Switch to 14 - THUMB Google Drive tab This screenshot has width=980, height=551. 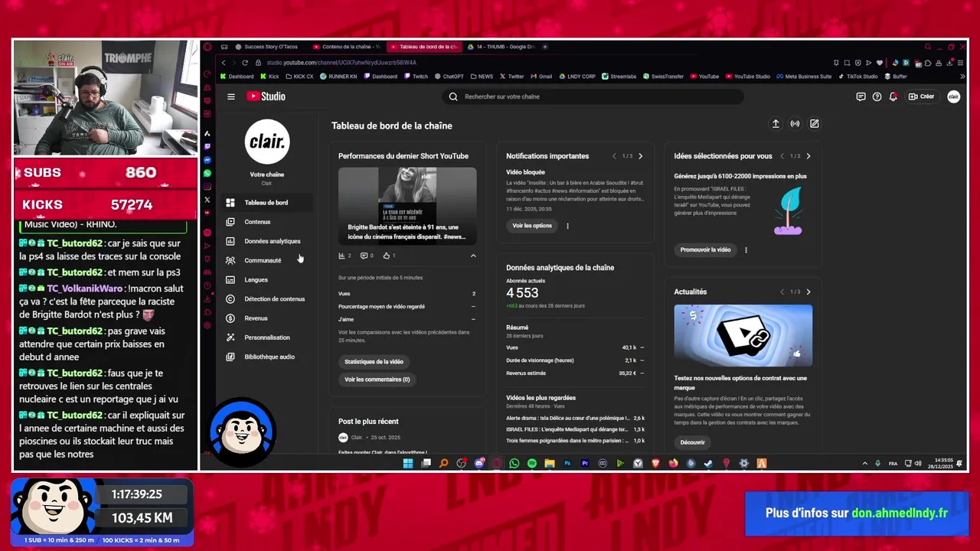[x=501, y=47]
